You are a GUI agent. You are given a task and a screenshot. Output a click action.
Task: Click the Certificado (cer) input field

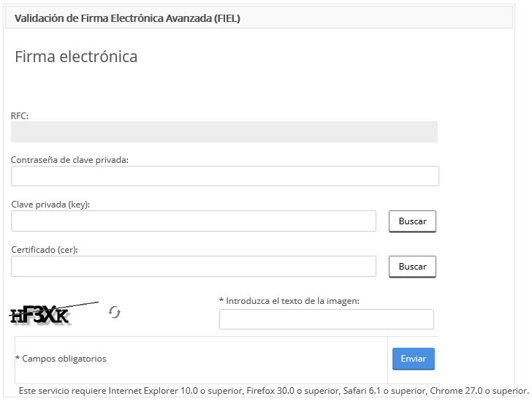tap(194, 266)
